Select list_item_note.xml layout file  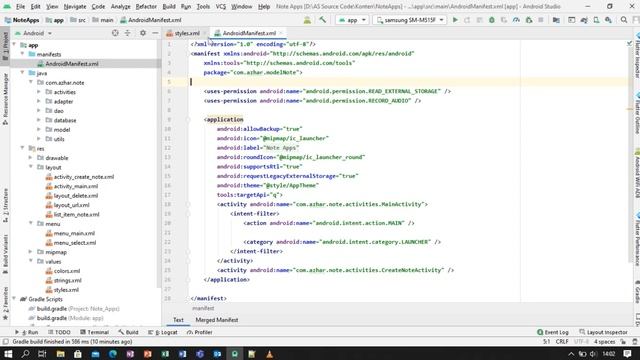[76, 214]
